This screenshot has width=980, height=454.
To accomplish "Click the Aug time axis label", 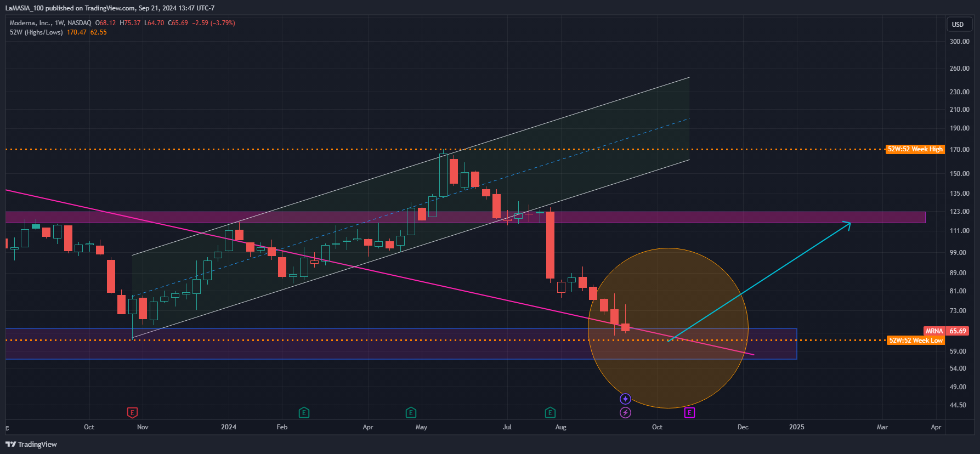I will coord(560,427).
